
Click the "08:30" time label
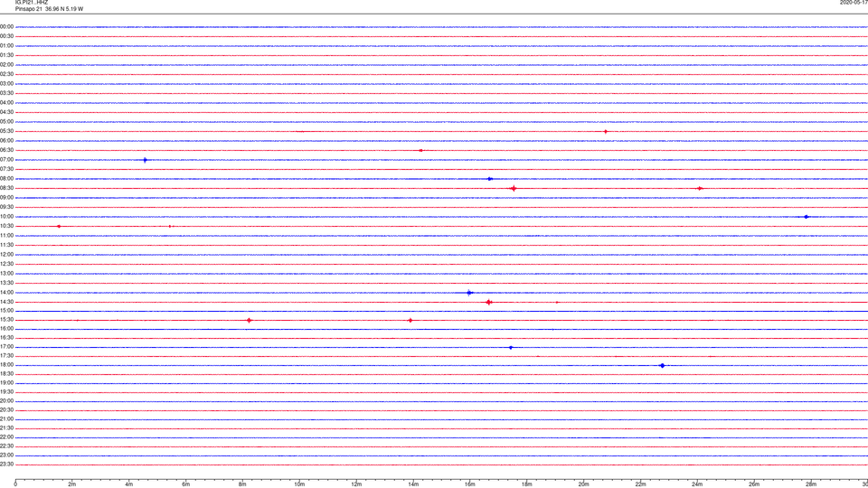(x=6, y=188)
